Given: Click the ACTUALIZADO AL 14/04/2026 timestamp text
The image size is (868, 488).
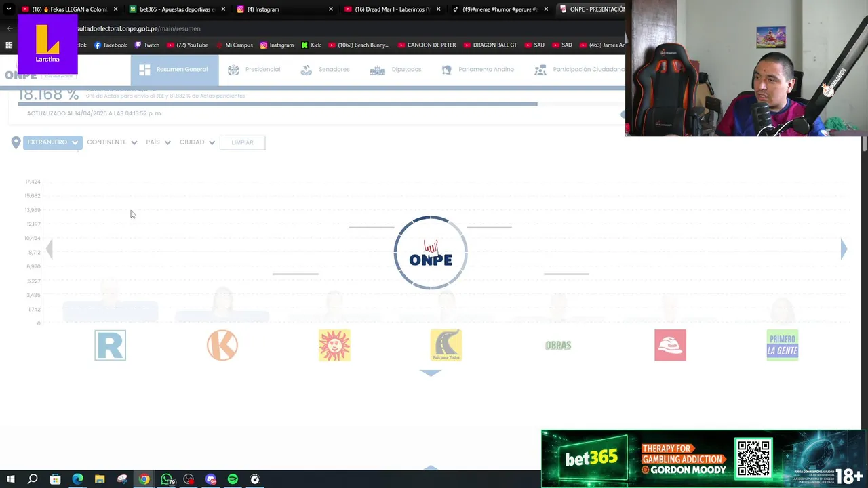Looking at the screenshot, I should point(94,113).
